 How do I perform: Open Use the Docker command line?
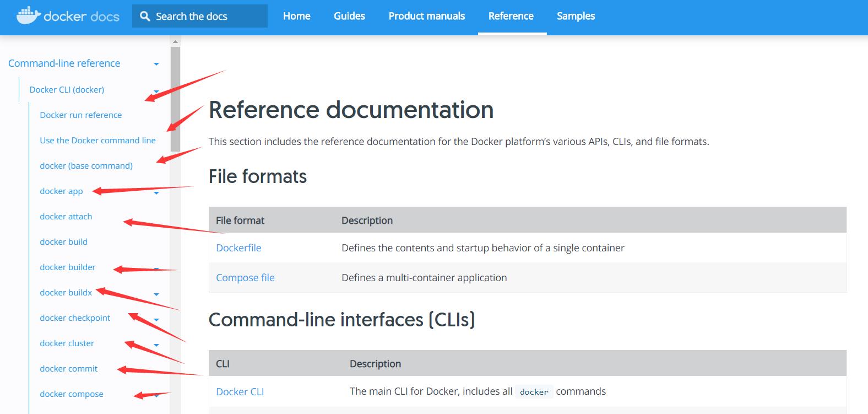(x=97, y=140)
